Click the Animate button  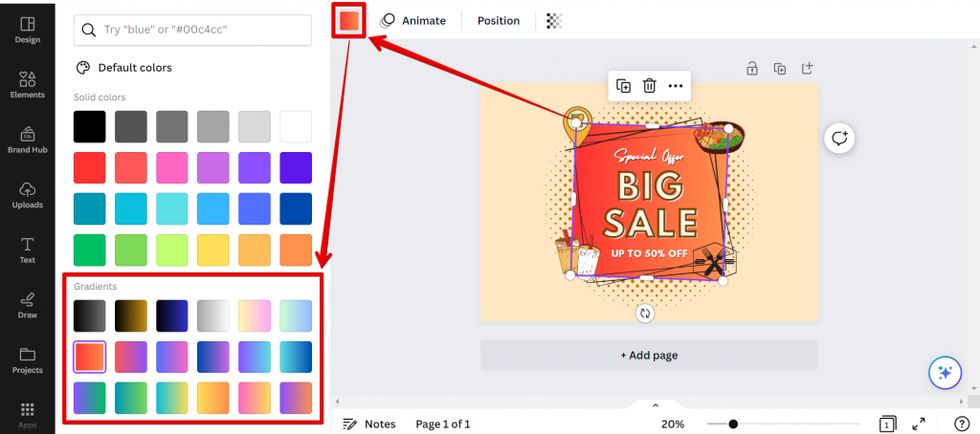[x=412, y=20]
